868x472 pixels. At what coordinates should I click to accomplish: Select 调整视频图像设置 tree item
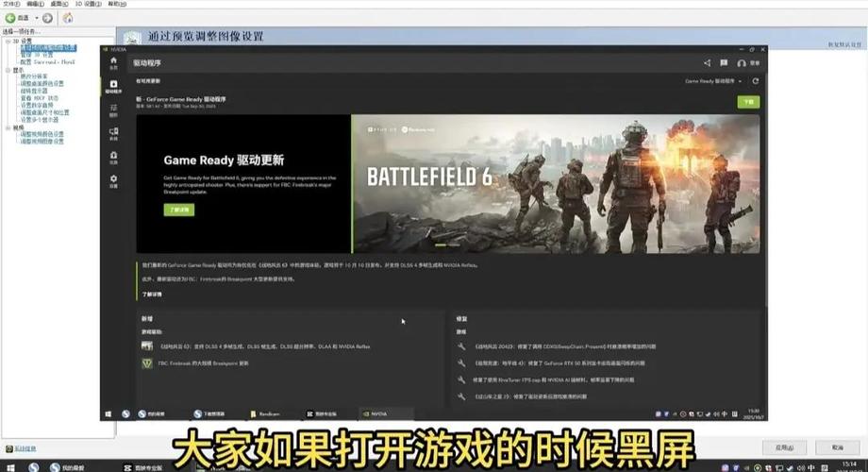pyautogui.click(x=42, y=142)
